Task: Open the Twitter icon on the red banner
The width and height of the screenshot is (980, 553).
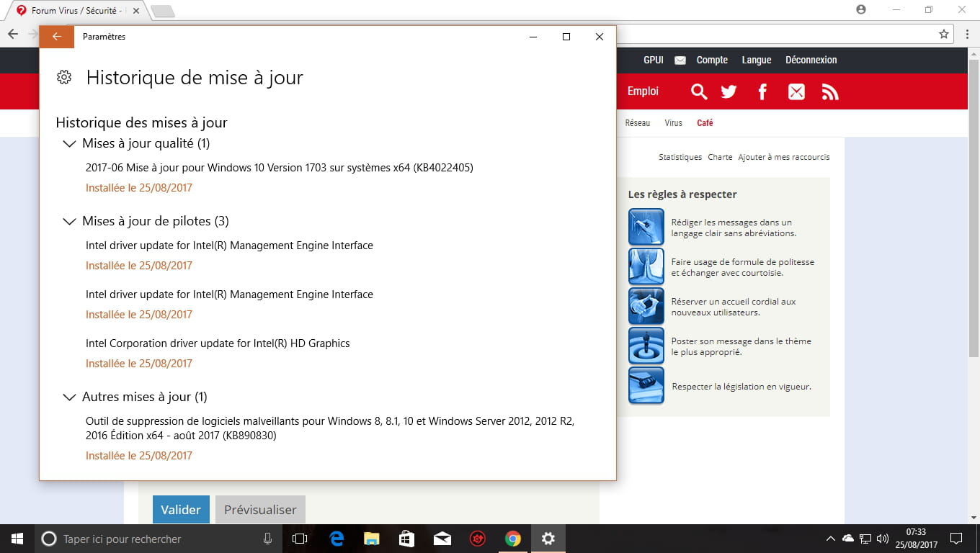Action: [729, 91]
